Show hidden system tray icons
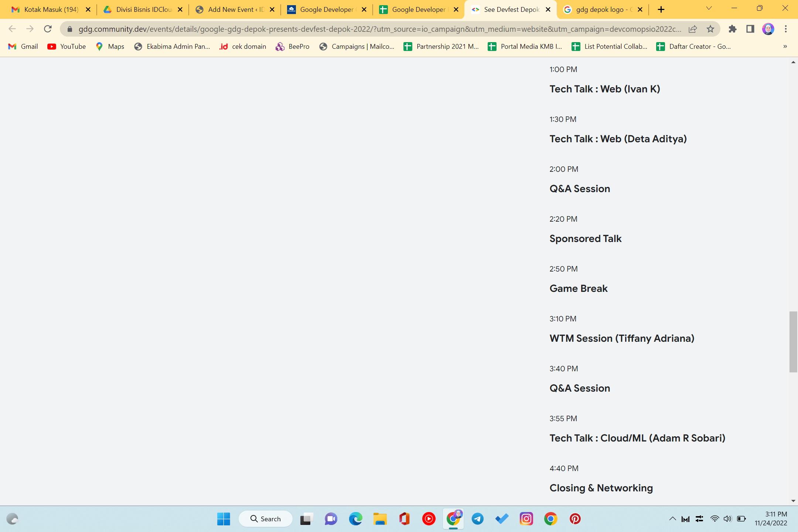The width and height of the screenshot is (798, 532). click(x=673, y=519)
